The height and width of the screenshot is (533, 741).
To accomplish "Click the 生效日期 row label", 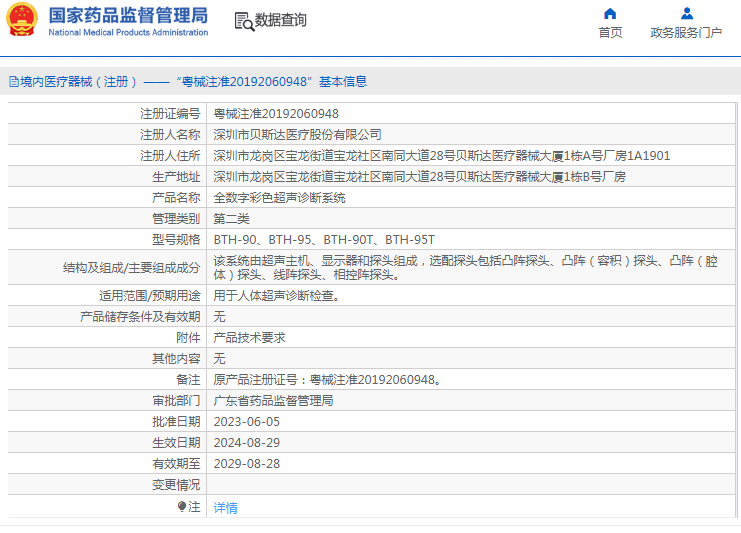I will click(x=176, y=443).
